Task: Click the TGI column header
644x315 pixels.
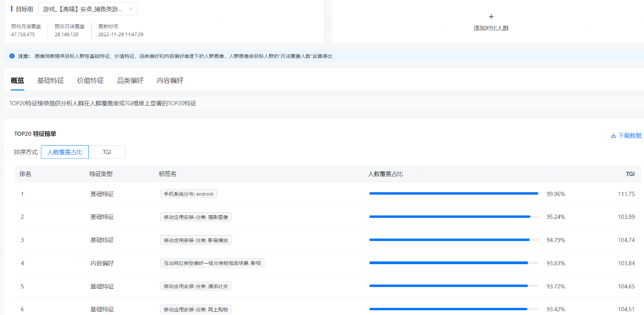Action: tap(630, 174)
